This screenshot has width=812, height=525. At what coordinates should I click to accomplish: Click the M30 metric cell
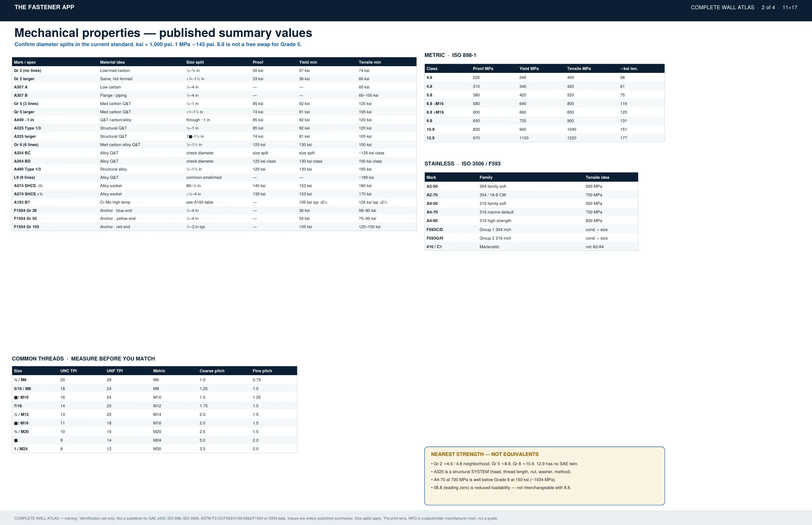click(157, 449)
